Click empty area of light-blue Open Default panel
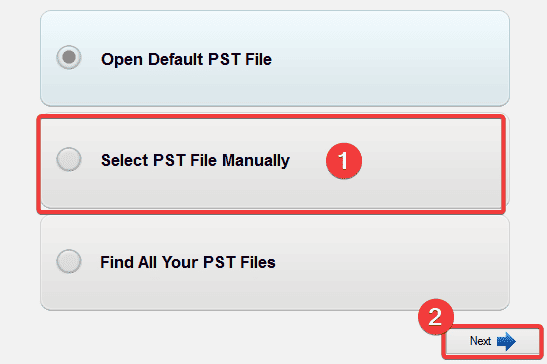The width and height of the screenshot is (547, 364). coord(384,59)
